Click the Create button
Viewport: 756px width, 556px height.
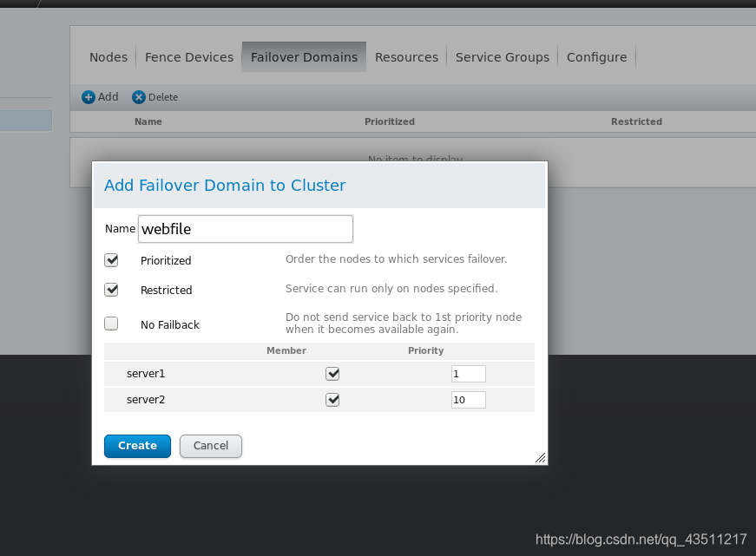(x=137, y=446)
